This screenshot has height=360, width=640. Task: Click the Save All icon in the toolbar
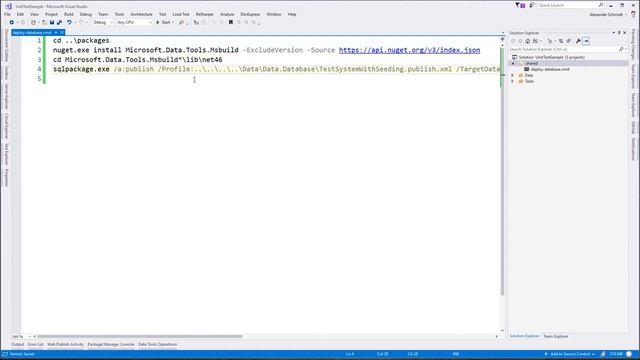coord(59,22)
